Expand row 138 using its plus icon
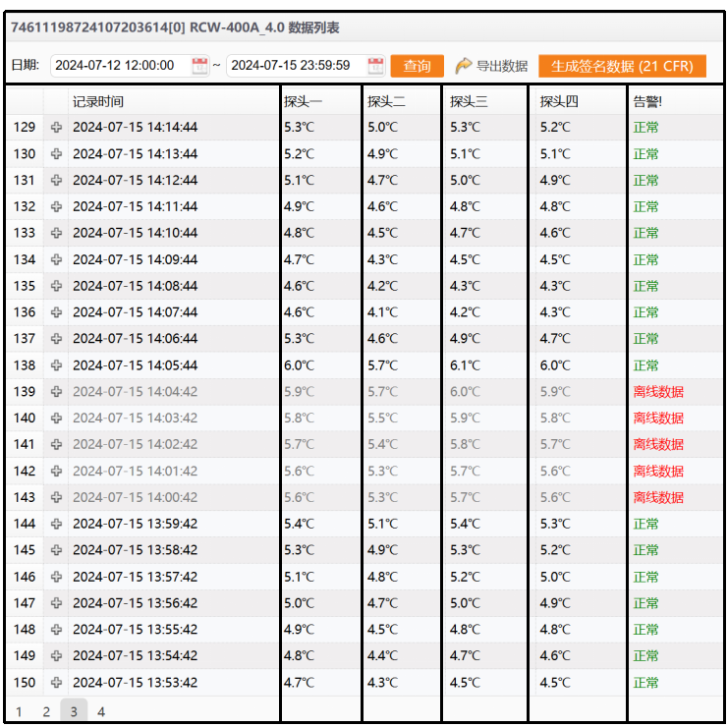 tap(56, 365)
